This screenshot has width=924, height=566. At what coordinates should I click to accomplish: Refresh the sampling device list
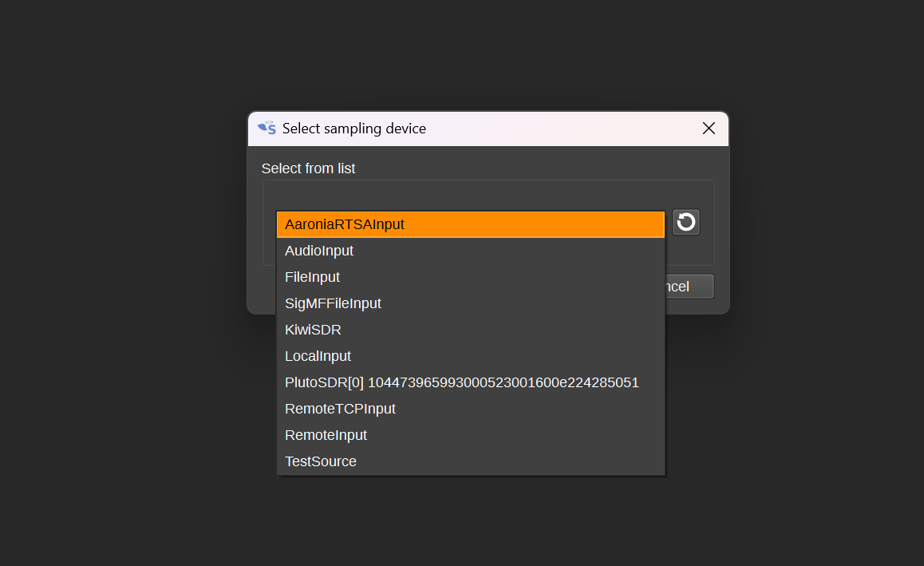tap(686, 222)
